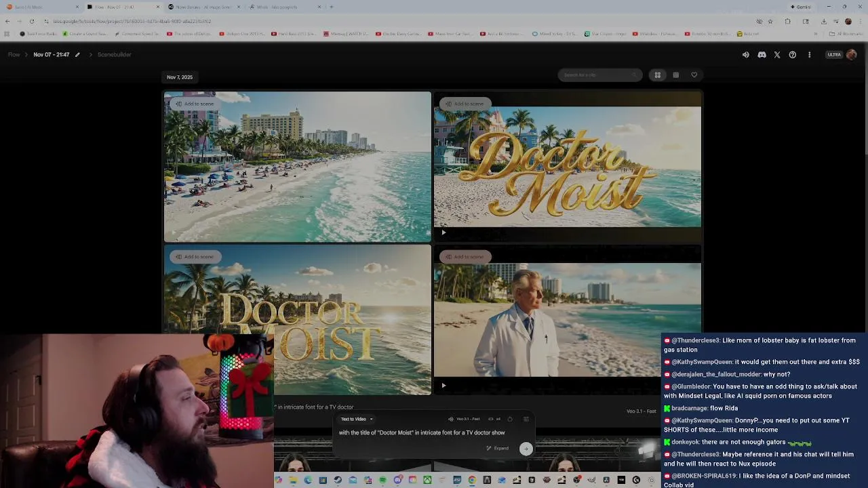Switch to the third browser tab
This screenshot has width=868, height=488.
tap(205, 7)
